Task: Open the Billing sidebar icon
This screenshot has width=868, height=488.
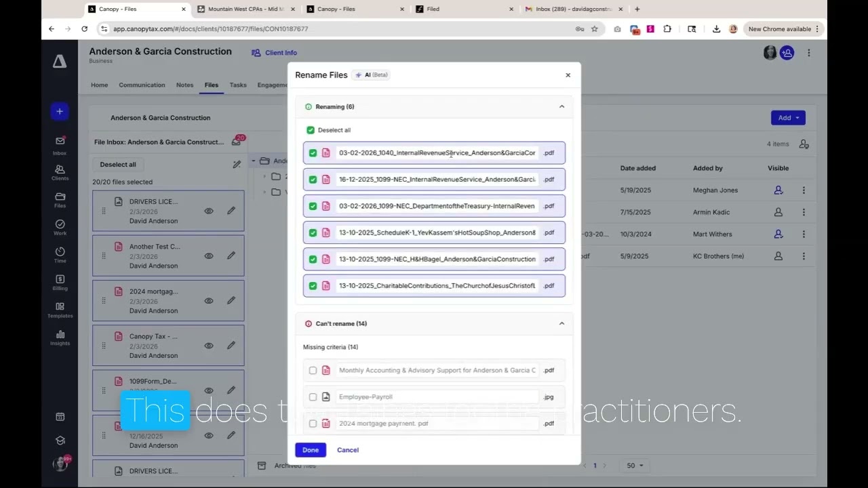Action: [60, 283]
